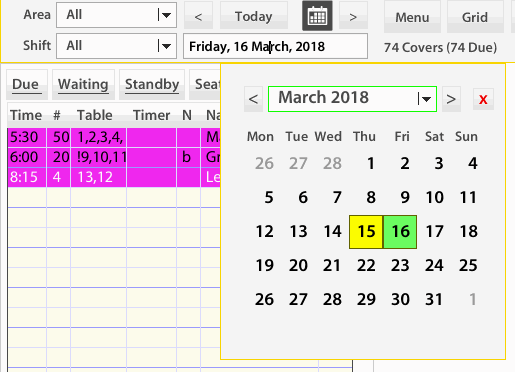The height and width of the screenshot is (372, 515).
Task: Choose March 1 in calendar
Action: click(x=370, y=164)
